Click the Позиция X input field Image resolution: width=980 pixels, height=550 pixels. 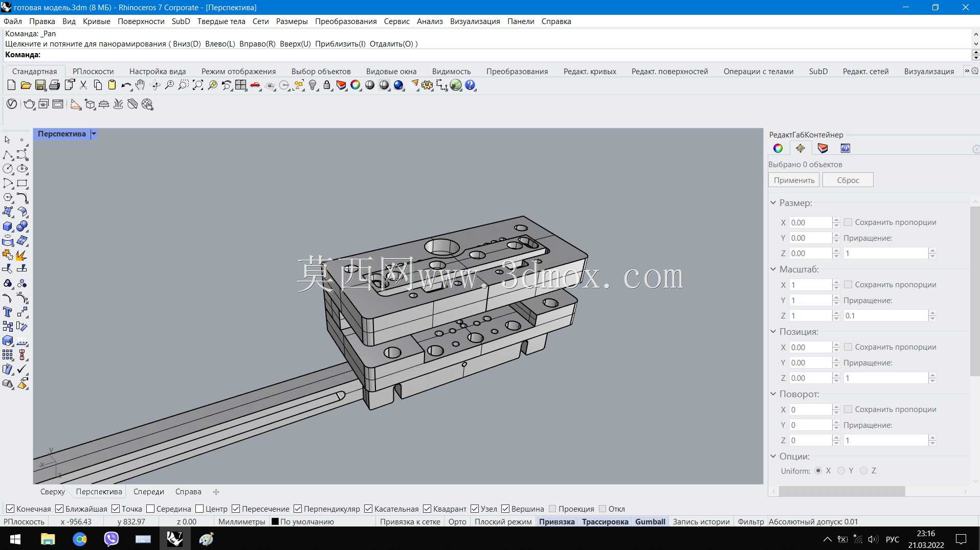811,347
